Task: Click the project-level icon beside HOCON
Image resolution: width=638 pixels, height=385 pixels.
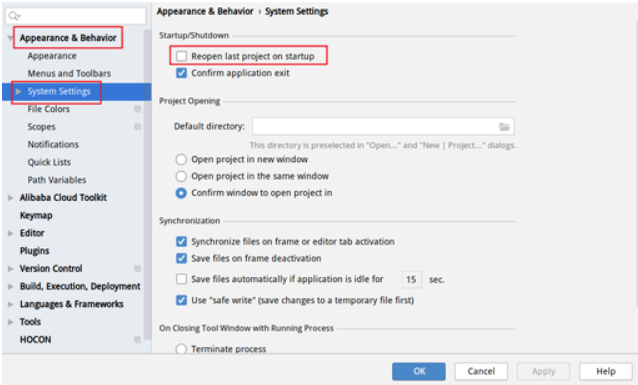Action: pos(138,339)
